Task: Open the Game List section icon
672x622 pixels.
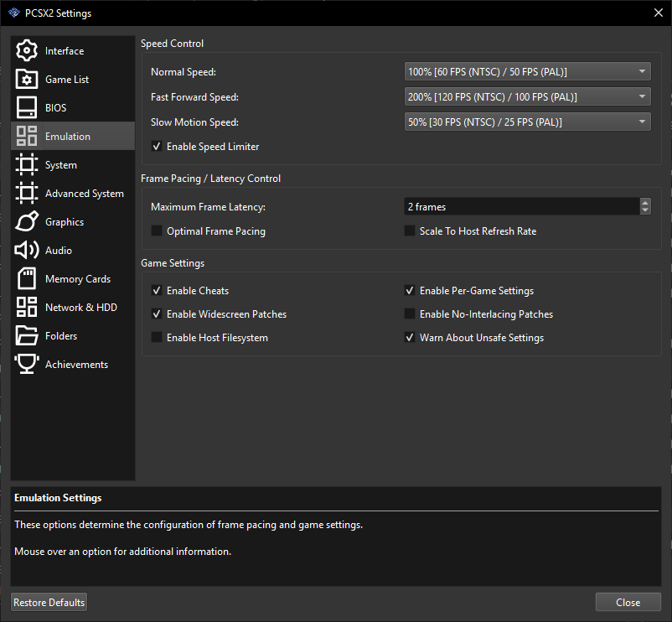Action: tap(25, 79)
